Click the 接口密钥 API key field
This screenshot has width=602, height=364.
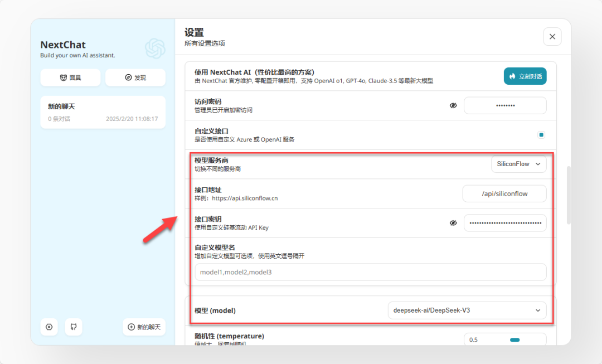coord(505,223)
